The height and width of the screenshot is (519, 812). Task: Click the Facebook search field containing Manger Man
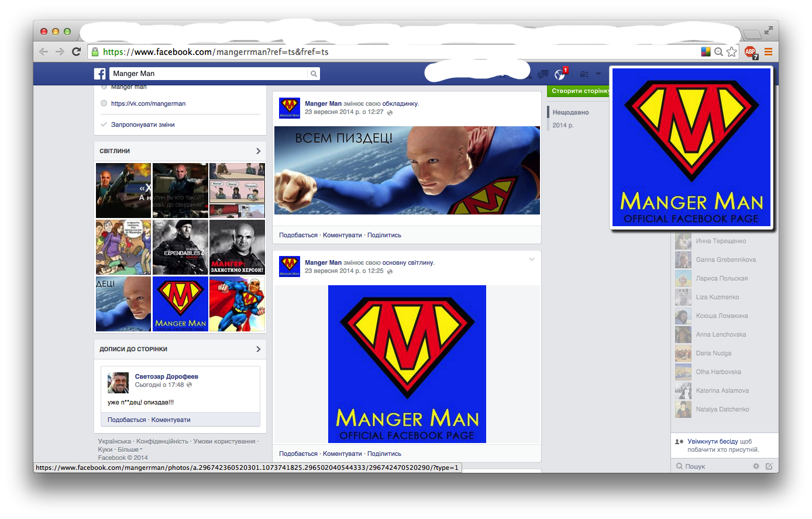(208, 74)
